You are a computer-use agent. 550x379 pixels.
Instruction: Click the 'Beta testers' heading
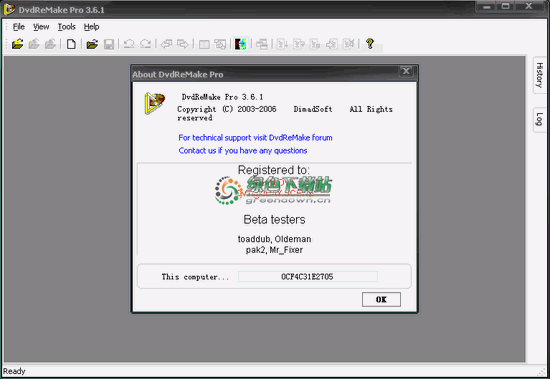pyautogui.click(x=274, y=220)
